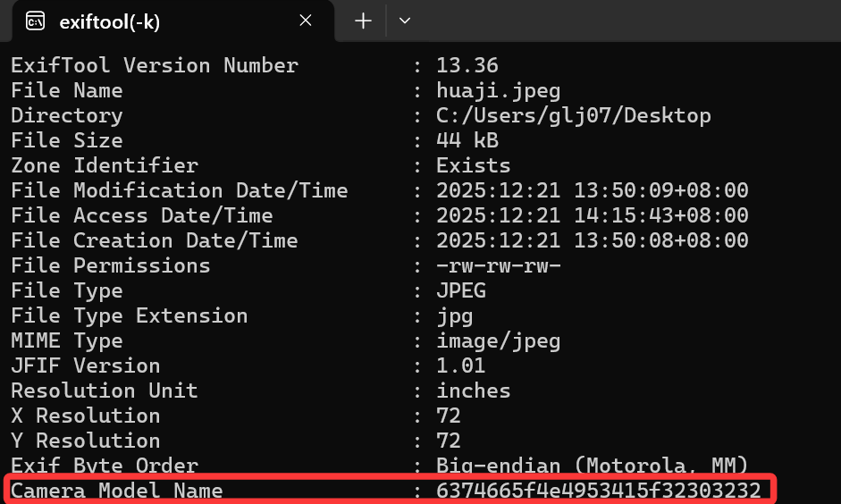
Task: Click the Exif Byte Order label
Action: pyautogui.click(x=104, y=466)
